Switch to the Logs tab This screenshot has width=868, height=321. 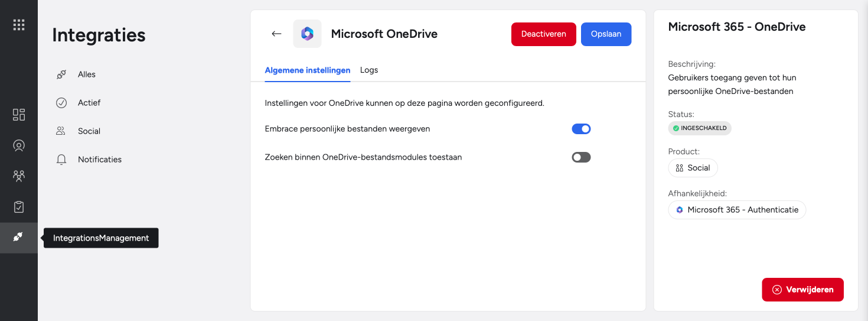369,70
